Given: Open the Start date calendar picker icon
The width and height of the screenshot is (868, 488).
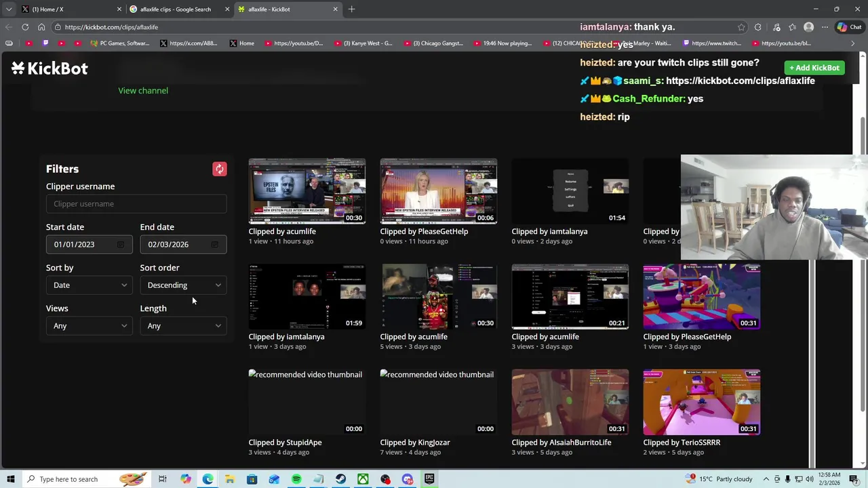Looking at the screenshot, I should coord(121,245).
